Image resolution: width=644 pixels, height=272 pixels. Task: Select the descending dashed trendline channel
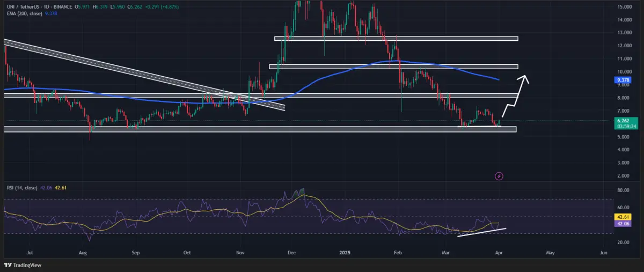(x=144, y=75)
